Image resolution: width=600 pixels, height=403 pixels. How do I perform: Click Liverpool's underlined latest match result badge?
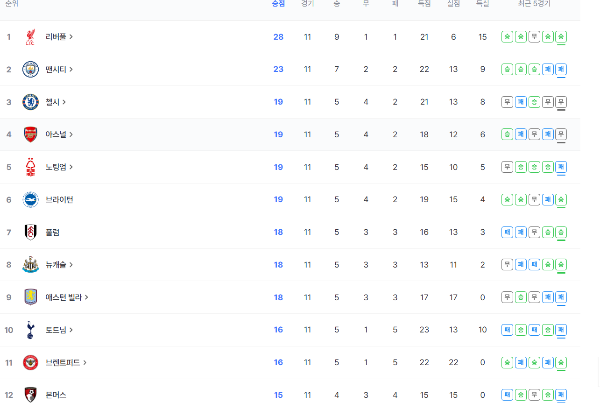[561, 37]
